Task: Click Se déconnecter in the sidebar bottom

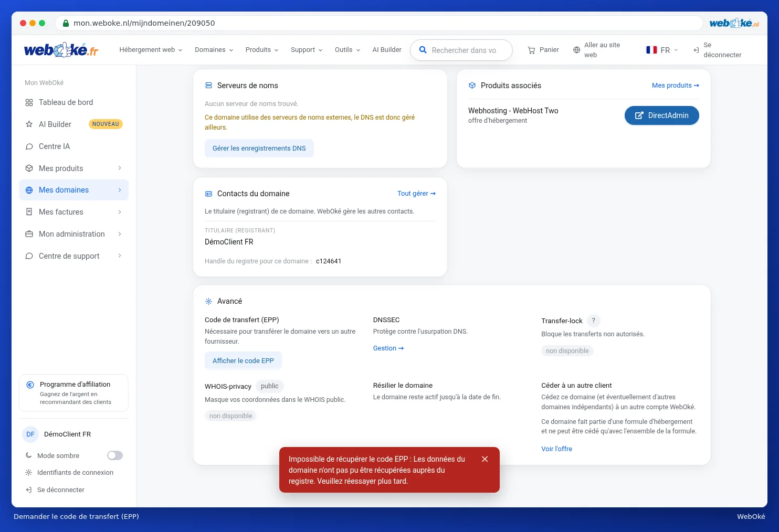Action: (x=61, y=490)
